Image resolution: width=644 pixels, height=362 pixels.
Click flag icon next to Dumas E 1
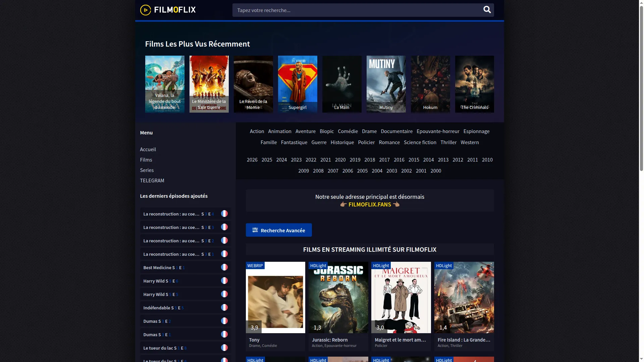pyautogui.click(x=224, y=334)
